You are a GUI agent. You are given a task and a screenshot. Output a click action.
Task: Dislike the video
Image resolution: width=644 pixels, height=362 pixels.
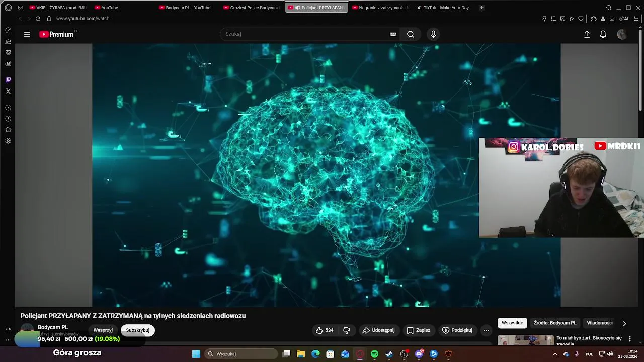[x=347, y=330]
